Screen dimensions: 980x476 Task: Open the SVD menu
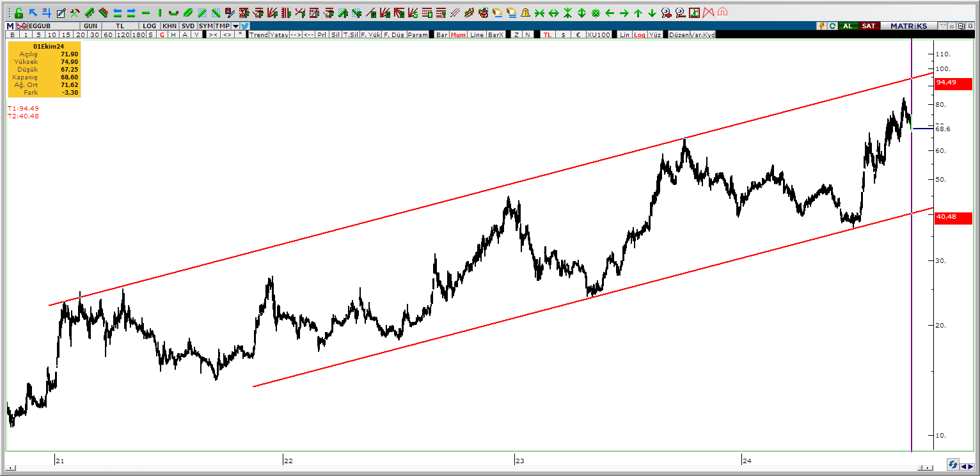tap(188, 26)
